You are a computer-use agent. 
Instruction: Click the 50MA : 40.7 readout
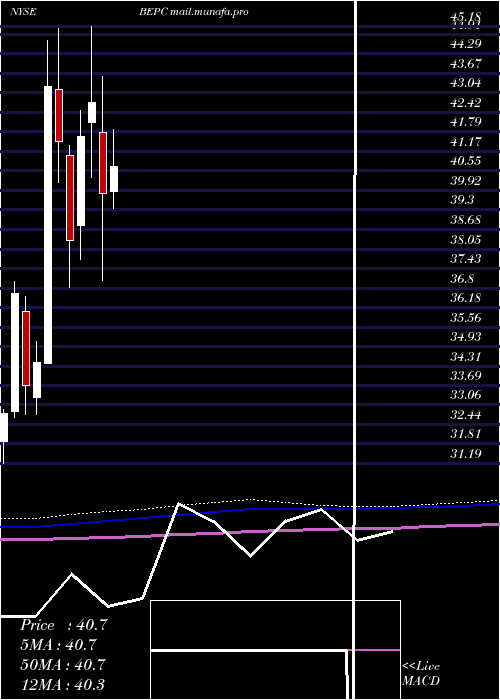63,665
